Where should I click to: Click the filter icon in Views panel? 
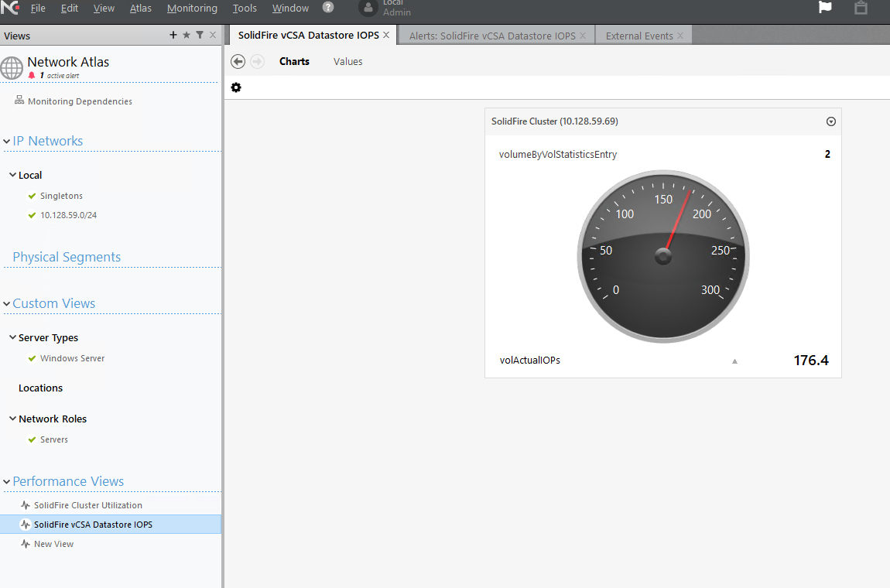(200, 35)
